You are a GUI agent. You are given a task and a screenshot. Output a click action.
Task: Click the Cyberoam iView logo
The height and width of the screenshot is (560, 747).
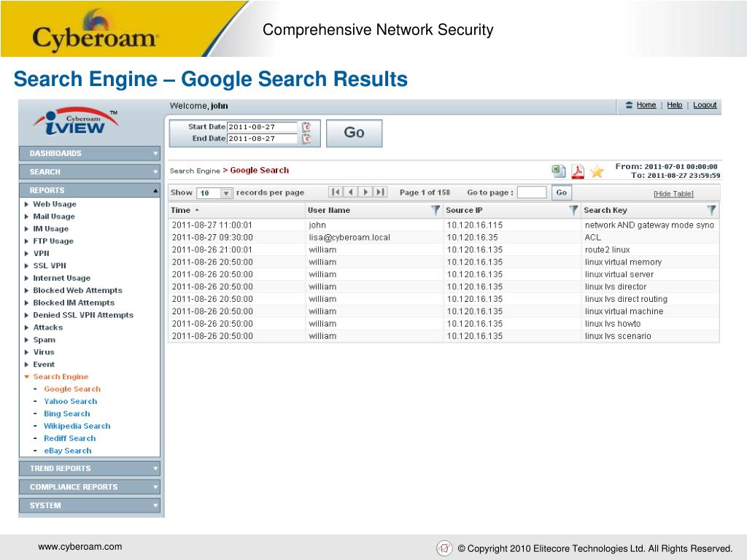(x=76, y=122)
